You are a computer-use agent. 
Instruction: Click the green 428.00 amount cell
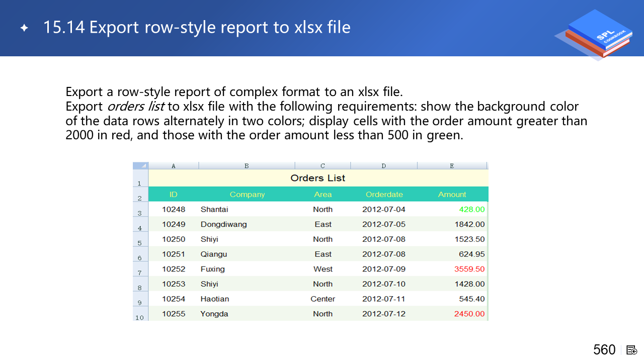pyautogui.click(x=471, y=210)
